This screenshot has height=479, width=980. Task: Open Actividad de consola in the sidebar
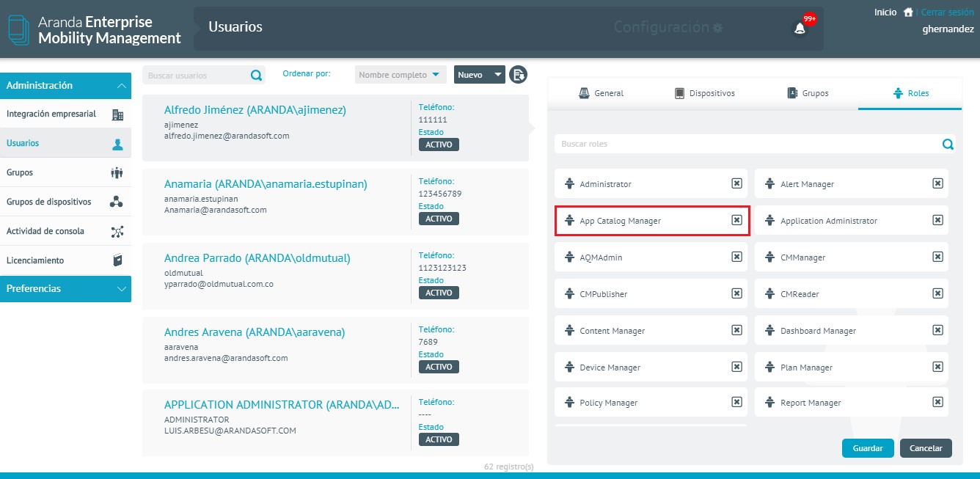coord(65,231)
